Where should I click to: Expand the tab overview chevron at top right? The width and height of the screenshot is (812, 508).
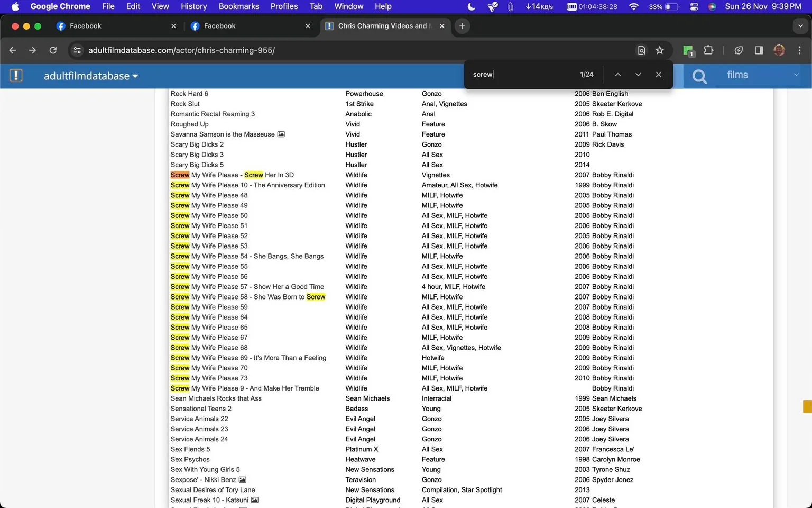click(800, 25)
